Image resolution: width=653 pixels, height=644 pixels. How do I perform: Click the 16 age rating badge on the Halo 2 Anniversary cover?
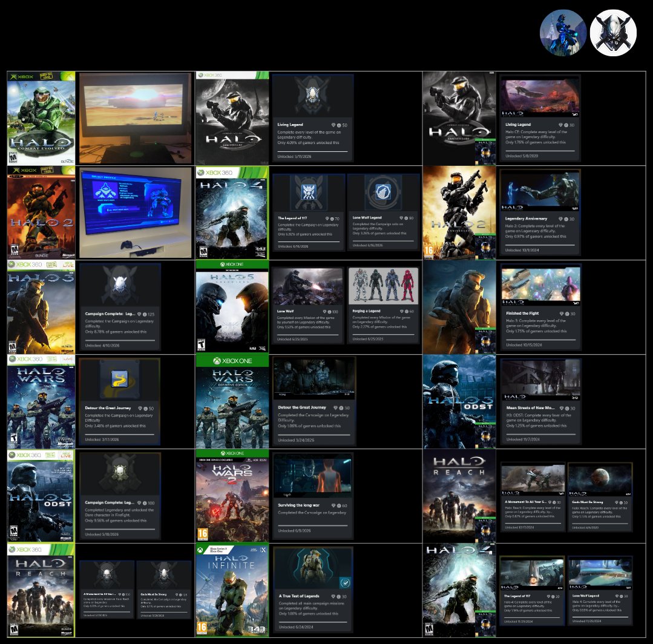(428, 251)
